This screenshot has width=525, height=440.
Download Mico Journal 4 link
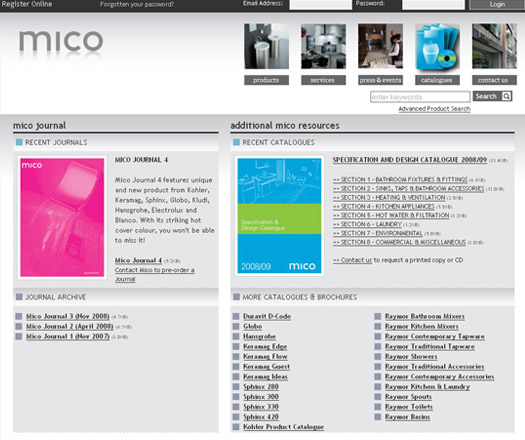pos(138,260)
